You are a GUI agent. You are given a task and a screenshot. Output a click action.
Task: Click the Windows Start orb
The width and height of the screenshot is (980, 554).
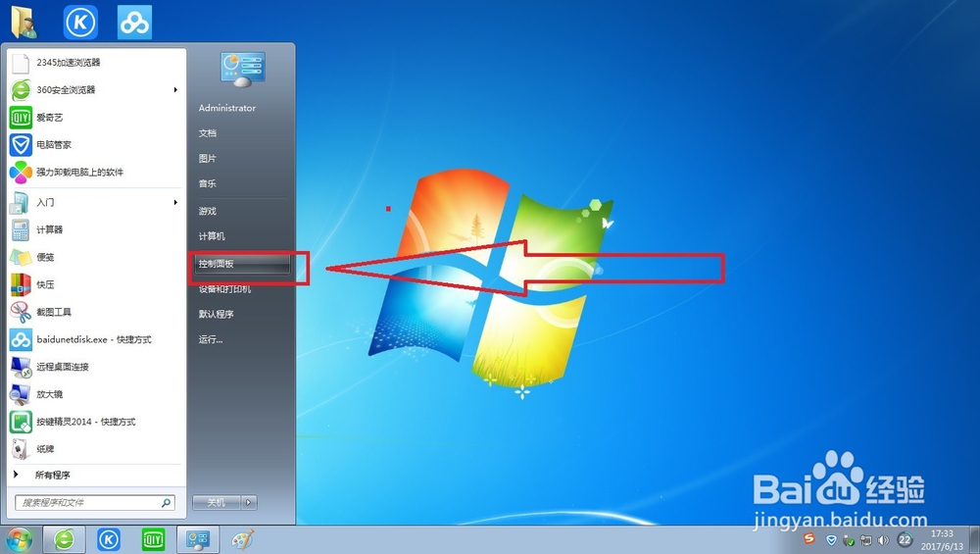point(19,540)
